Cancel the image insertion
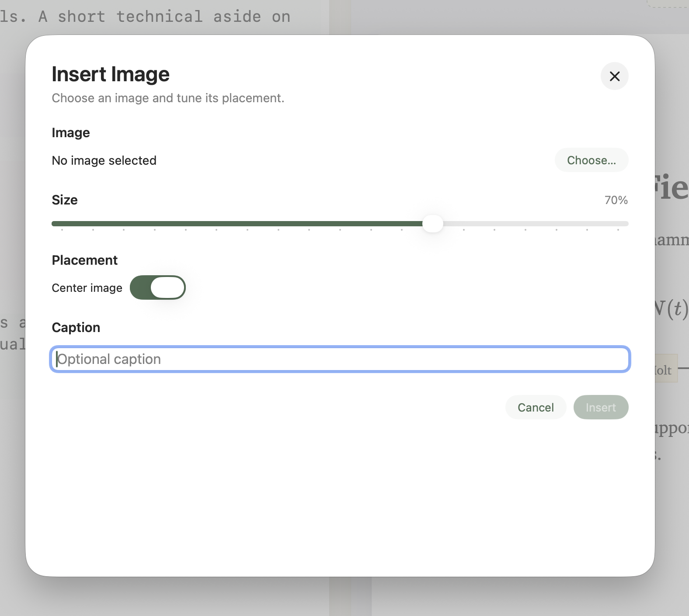Screen dimensions: 689x616 536,407
